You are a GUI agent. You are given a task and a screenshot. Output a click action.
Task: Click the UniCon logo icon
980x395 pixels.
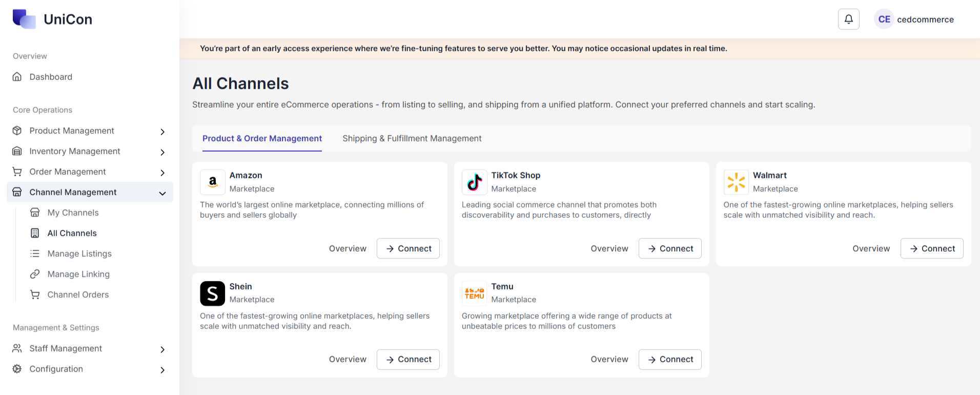(24, 19)
